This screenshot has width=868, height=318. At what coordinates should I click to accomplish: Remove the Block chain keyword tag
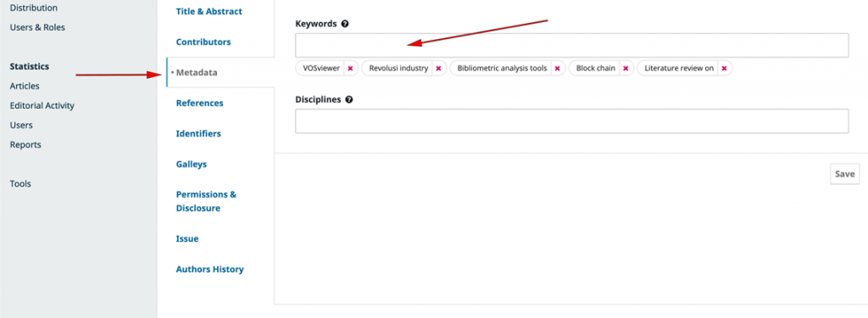[x=626, y=68]
